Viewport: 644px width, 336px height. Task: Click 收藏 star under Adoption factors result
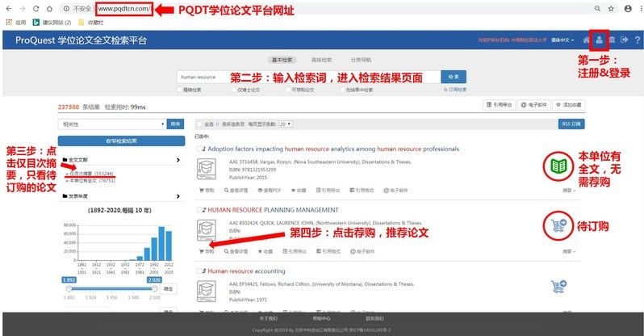click(299, 191)
